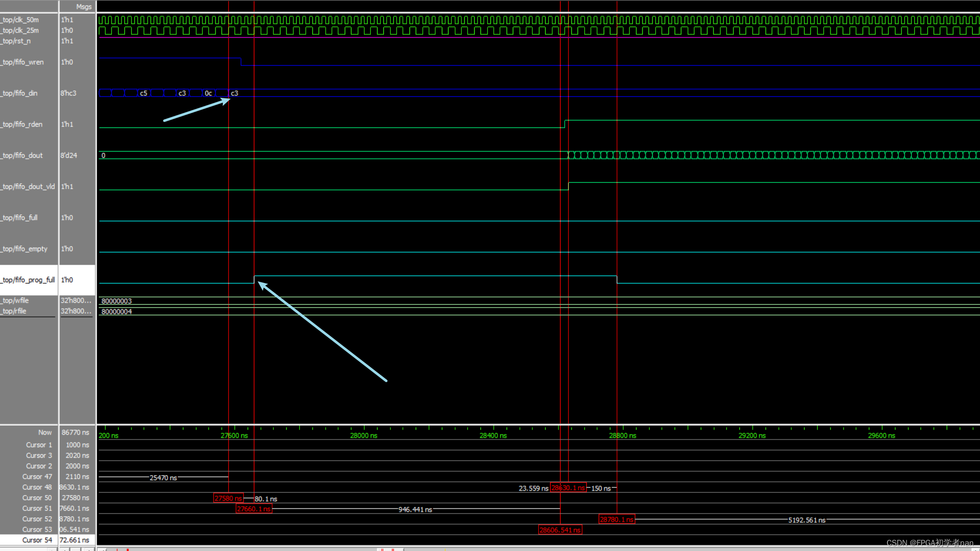Viewport: 980px width, 551px height.
Task: Select the fifo_wren signal
Action: tap(22, 62)
